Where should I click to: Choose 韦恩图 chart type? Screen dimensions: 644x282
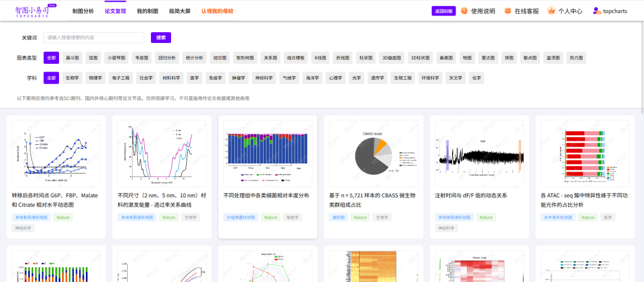(142, 58)
